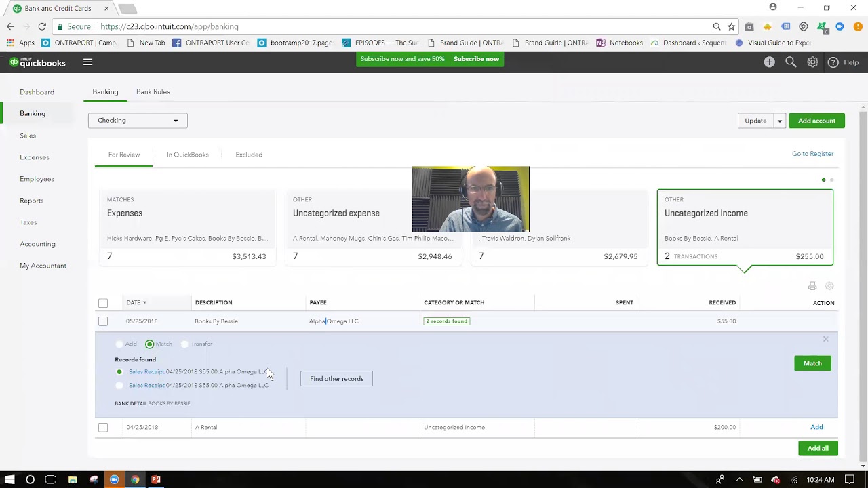Check the A Rental transaction row
This screenshot has height=488, width=868.
(103, 428)
